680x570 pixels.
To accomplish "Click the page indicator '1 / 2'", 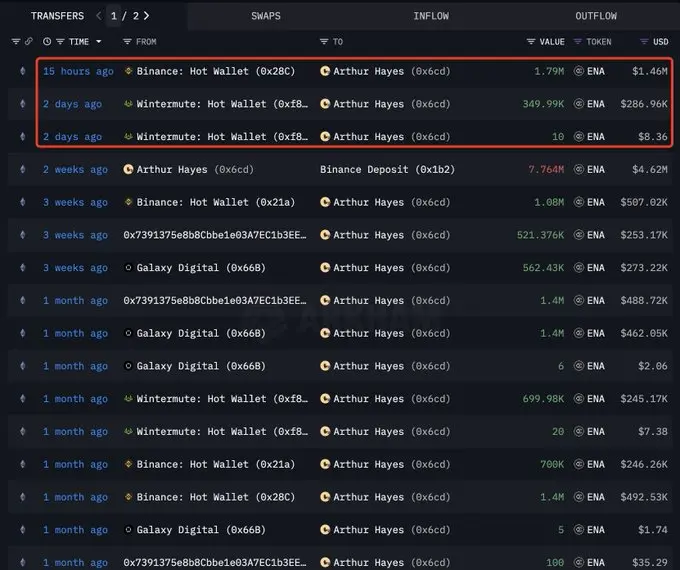I will point(124,16).
